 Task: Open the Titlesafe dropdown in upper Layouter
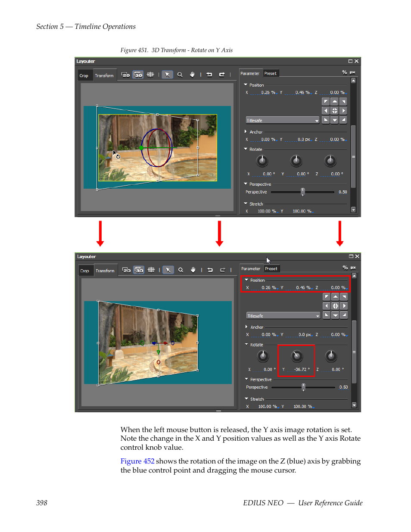[x=283, y=120]
